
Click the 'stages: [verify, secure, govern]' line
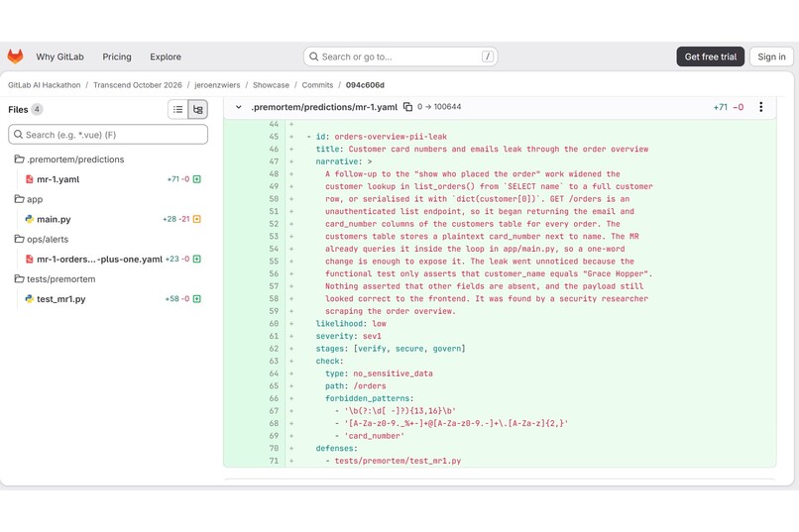pyautogui.click(x=391, y=349)
